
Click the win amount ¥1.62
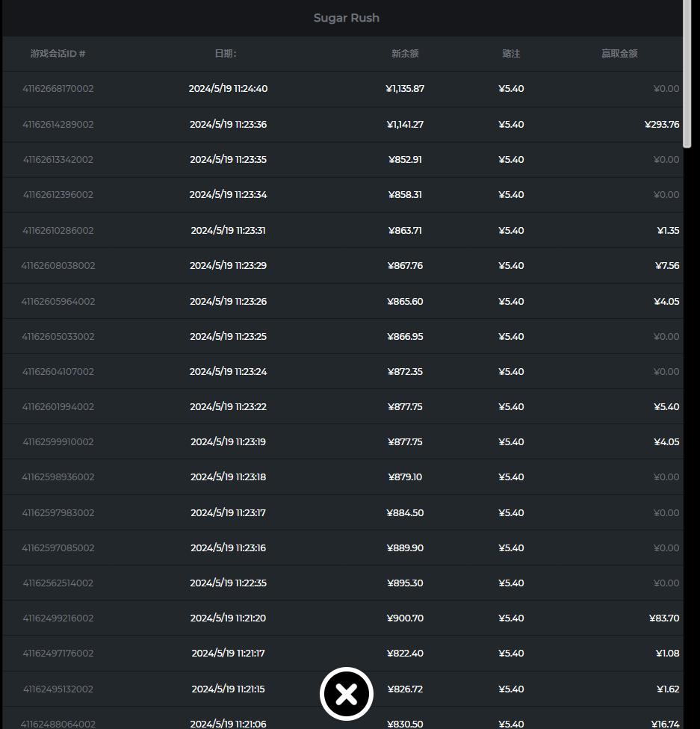(x=668, y=689)
